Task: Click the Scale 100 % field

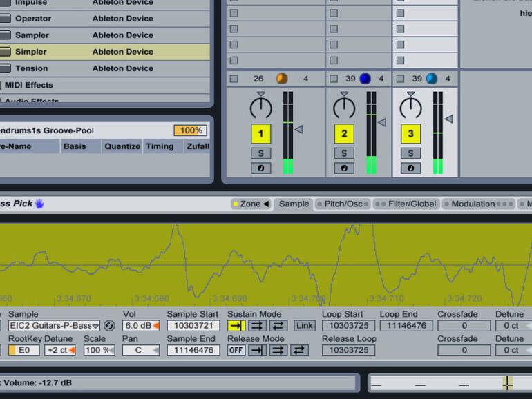Action: point(99,350)
